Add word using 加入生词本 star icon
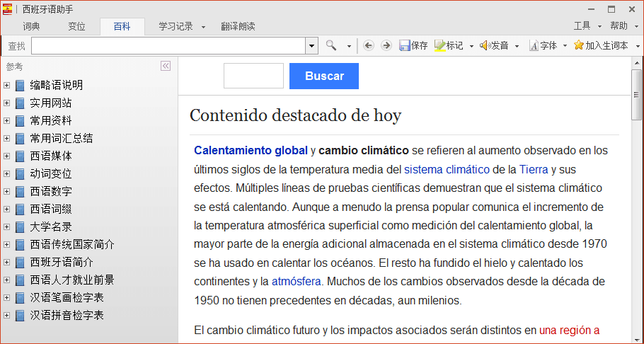This screenshot has height=344, width=644. click(579, 45)
